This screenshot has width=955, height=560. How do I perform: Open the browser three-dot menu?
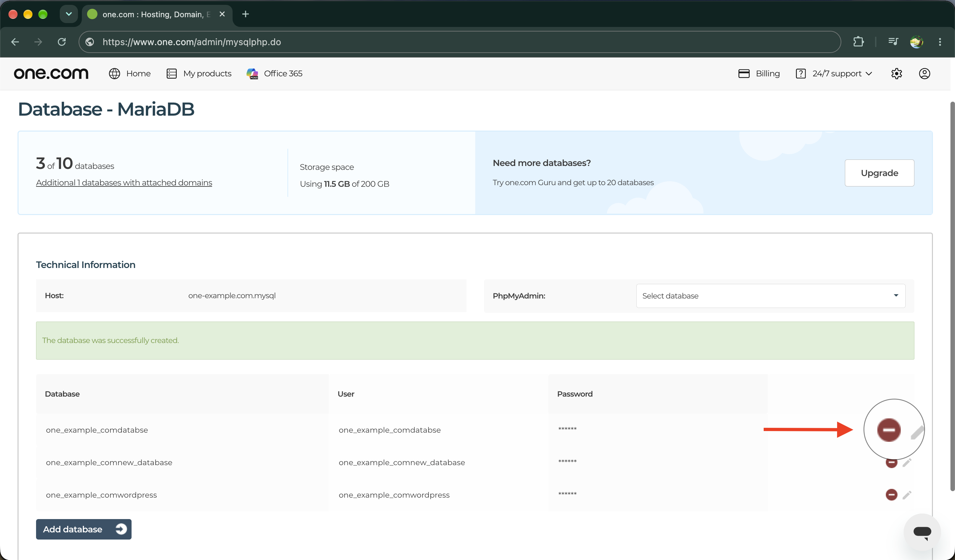[940, 42]
